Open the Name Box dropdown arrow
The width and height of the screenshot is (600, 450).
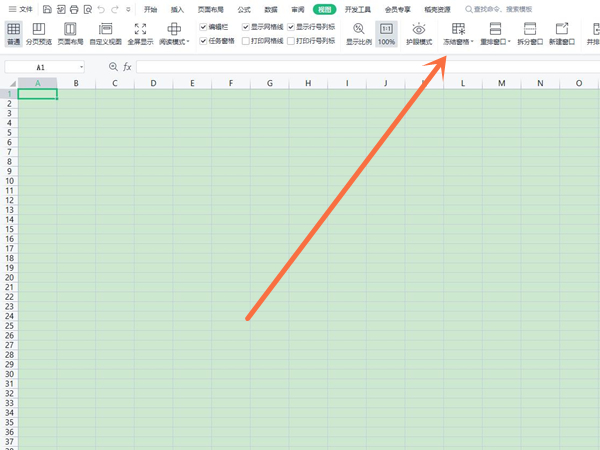pos(80,67)
